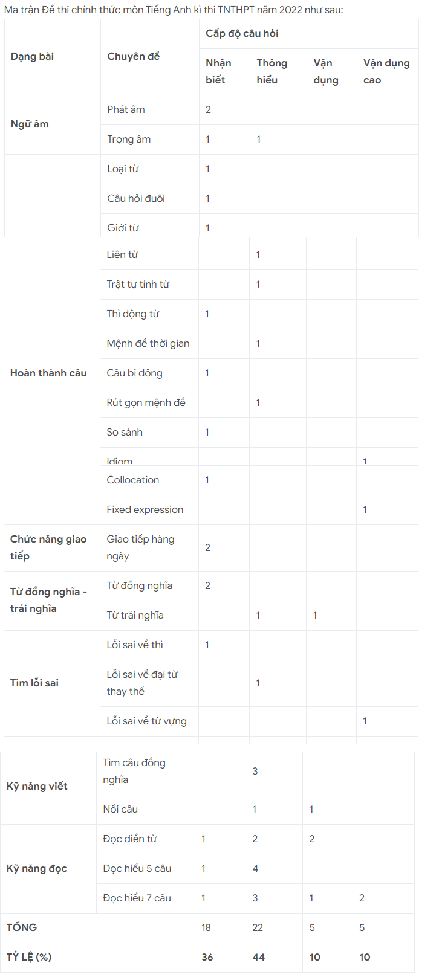439x980 pixels.
Task: Click the 'Từ trái nghĩa' topic cell
Action: (x=135, y=616)
